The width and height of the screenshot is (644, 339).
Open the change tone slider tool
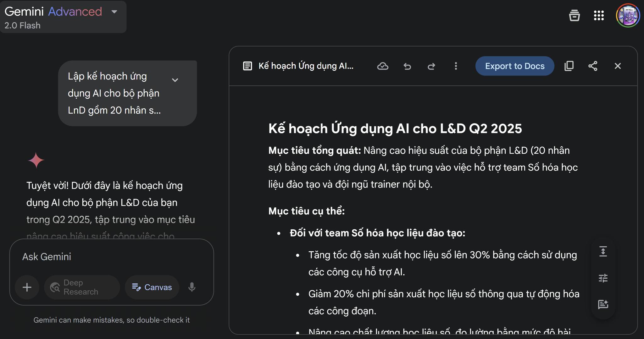[603, 278]
